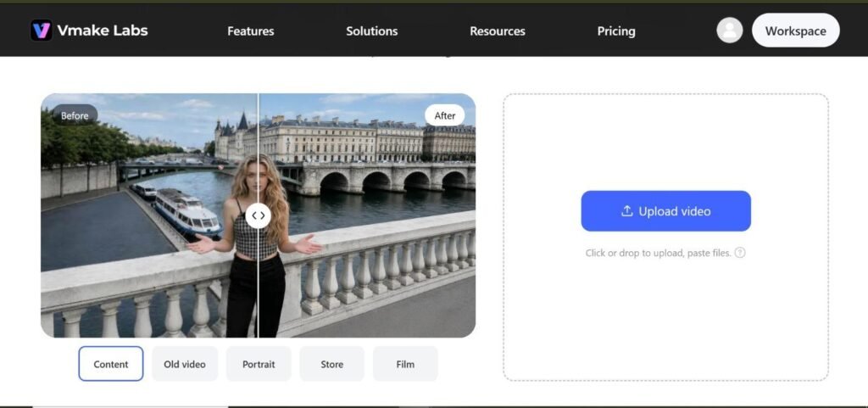Viewport: 868px width, 408px height.
Task: Select the Old video sample tab
Action: tap(185, 364)
